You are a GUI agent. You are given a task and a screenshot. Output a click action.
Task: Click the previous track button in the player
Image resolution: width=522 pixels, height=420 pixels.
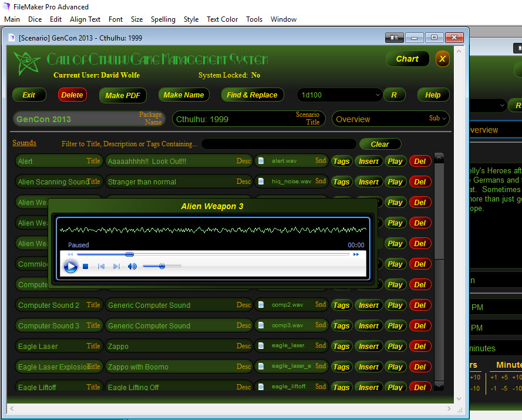101,267
